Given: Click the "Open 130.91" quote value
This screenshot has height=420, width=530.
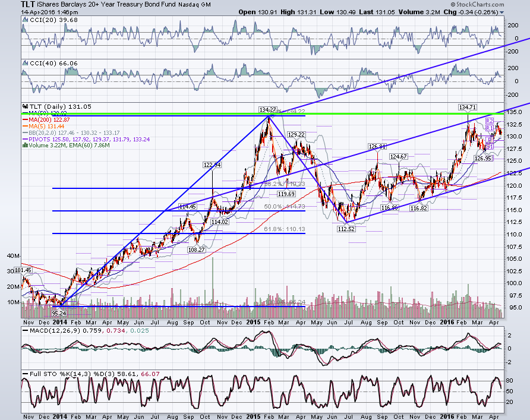Looking at the screenshot, I should [258, 12].
